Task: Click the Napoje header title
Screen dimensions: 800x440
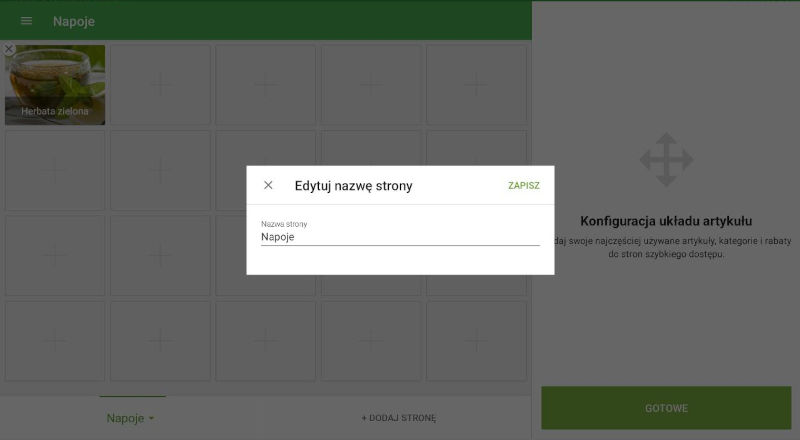Action: click(74, 21)
